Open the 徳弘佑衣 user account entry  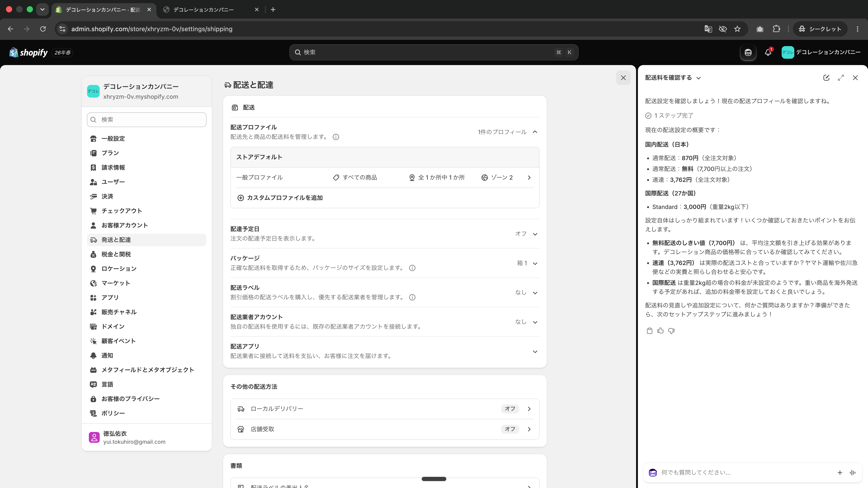[146, 437]
